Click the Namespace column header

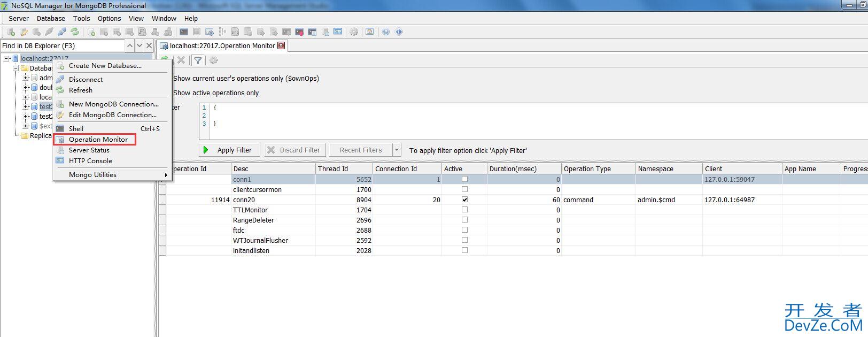pyautogui.click(x=669, y=168)
